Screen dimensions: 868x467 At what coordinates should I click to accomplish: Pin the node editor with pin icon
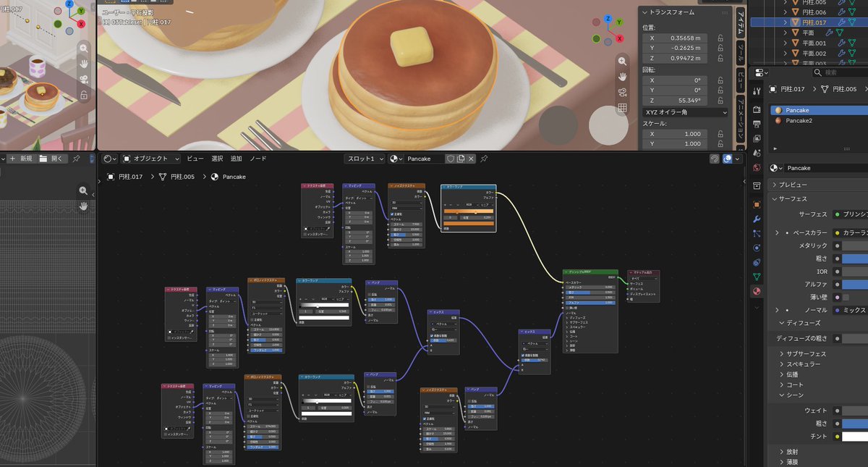[x=484, y=159]
